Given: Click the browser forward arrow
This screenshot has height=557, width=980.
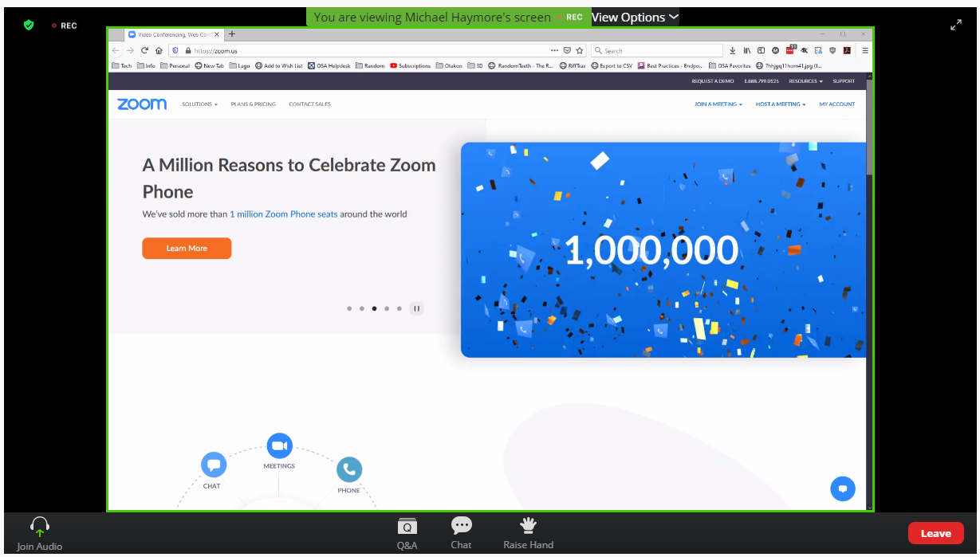Looking at the screenshot, I should [x=130, y=50].
